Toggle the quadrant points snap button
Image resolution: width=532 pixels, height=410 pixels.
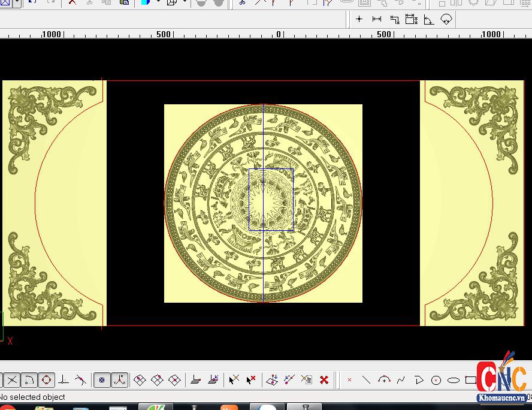click(46, 380)
